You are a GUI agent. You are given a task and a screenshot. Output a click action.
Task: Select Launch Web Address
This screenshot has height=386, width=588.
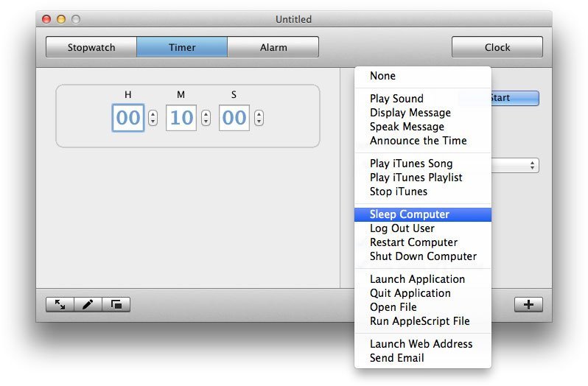pos(423,344)
